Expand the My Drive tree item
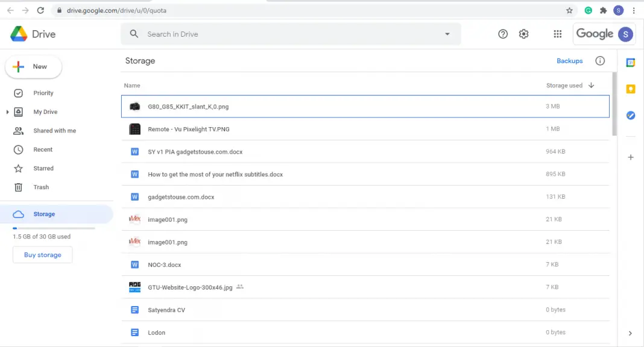The height and width of the screenshot is (347, 644). click(x=7, y=111)
